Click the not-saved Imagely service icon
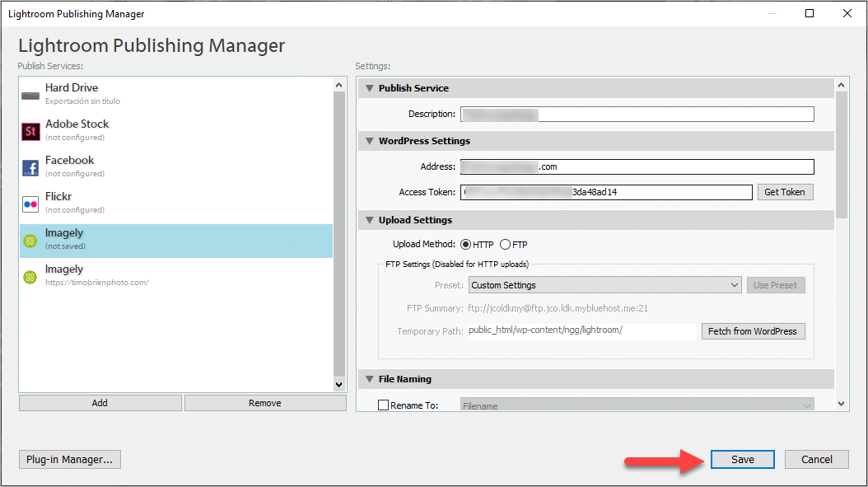The image size is (868, 487). tap(30, 241)
